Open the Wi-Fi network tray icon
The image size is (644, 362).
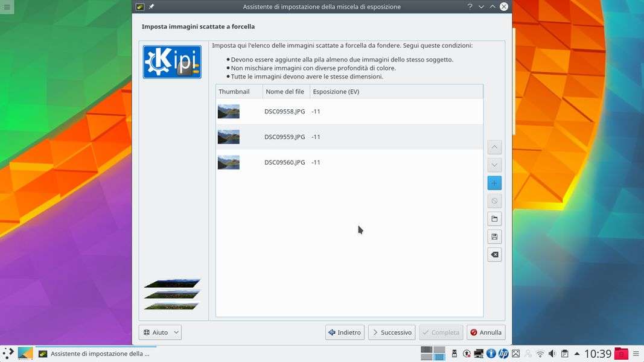point(540,354)
